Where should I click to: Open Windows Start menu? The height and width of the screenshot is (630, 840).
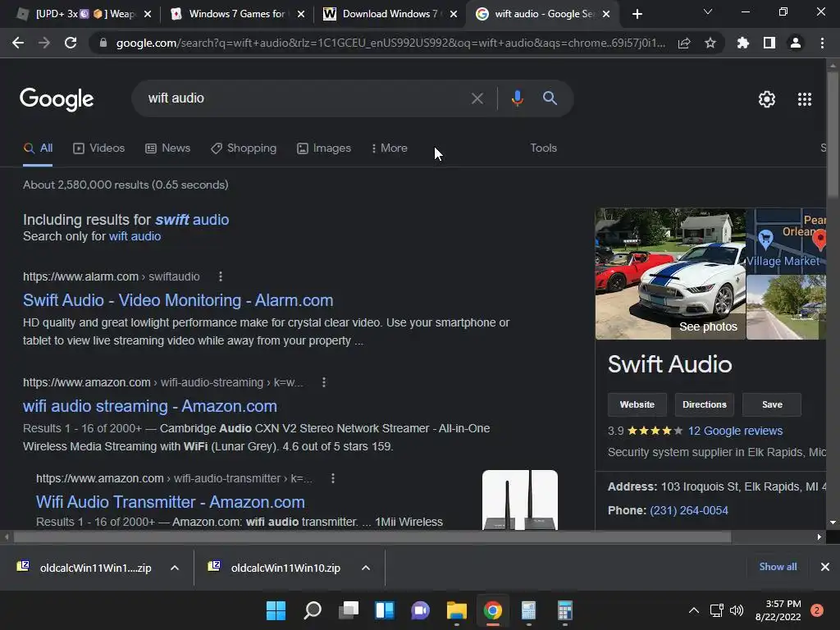pyautogui.click(x=276, y=610)
